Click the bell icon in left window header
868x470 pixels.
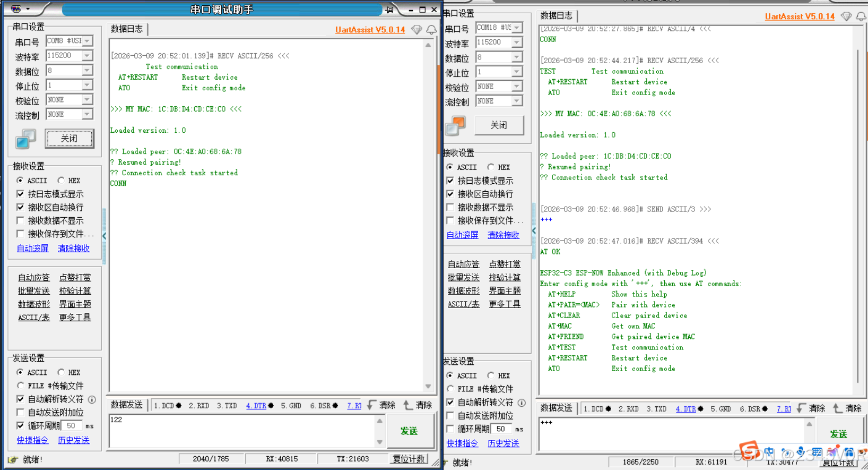[x=431, y=30]
